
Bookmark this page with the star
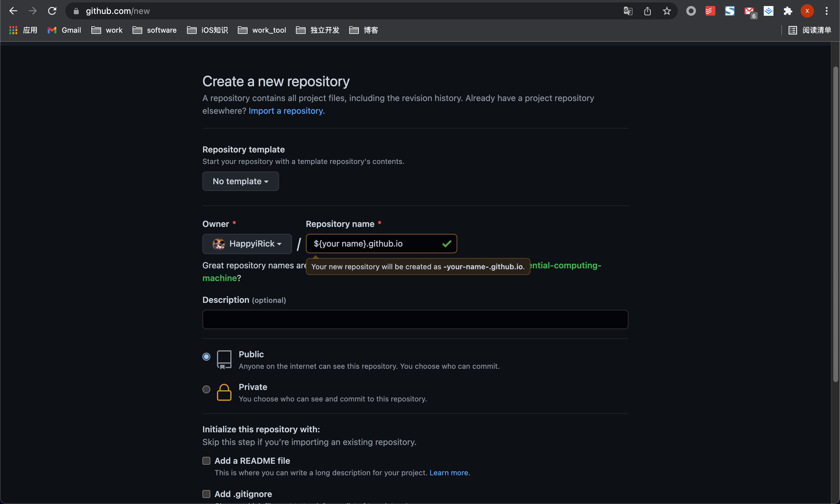click(667, 11)
